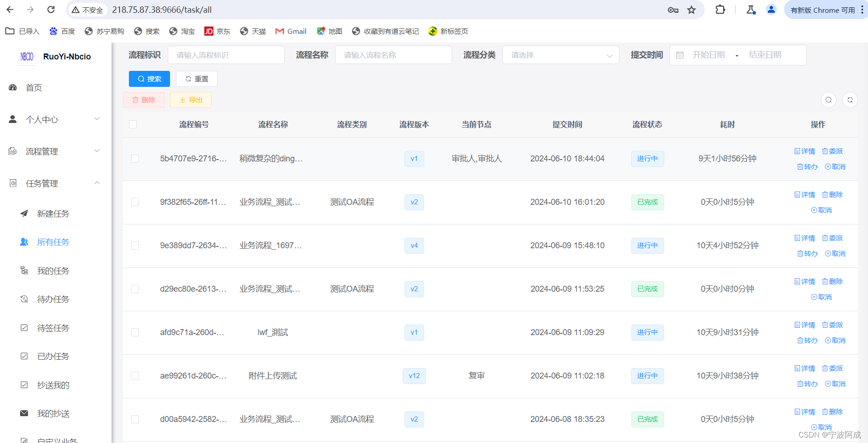The image size is (868, 443).
Task: Click the NBCIO logo image
Action: click(27, 57)
